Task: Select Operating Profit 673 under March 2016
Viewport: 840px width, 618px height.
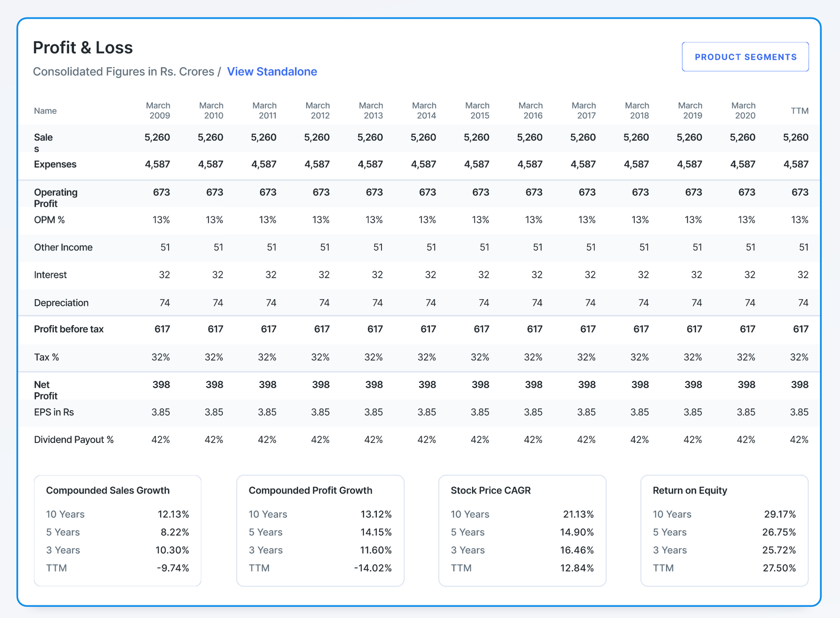Action: 534,193
